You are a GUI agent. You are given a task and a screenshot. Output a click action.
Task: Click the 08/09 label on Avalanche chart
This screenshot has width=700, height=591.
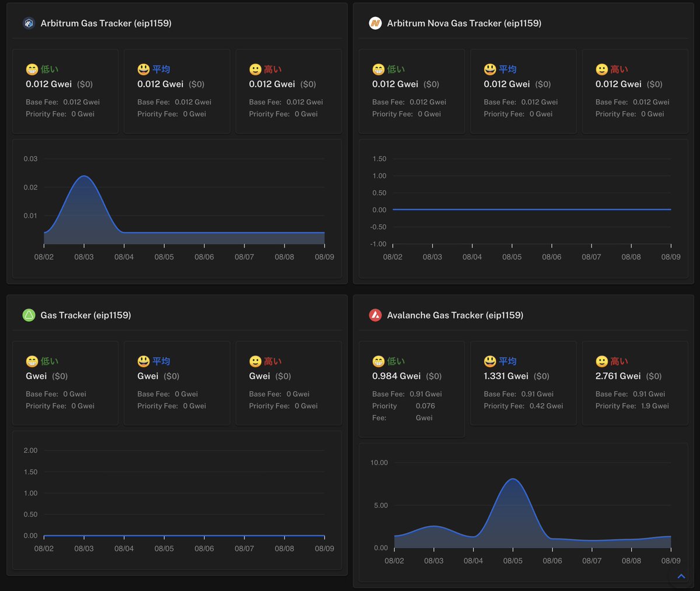pos(671,561)
